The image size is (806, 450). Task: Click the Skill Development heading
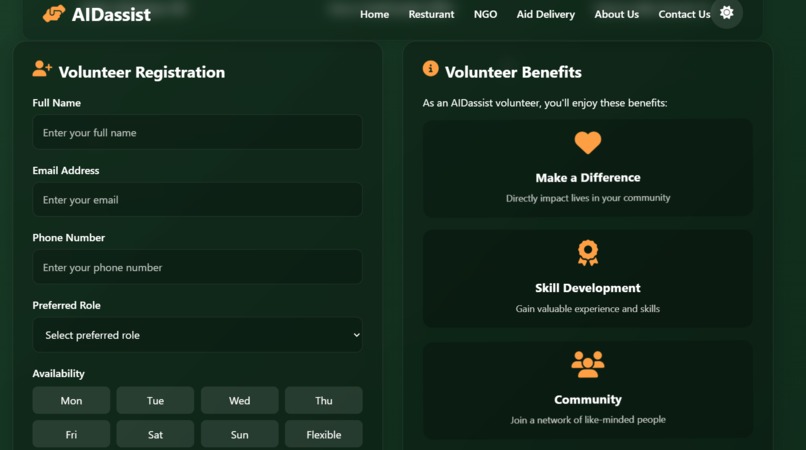coord(588,288)
